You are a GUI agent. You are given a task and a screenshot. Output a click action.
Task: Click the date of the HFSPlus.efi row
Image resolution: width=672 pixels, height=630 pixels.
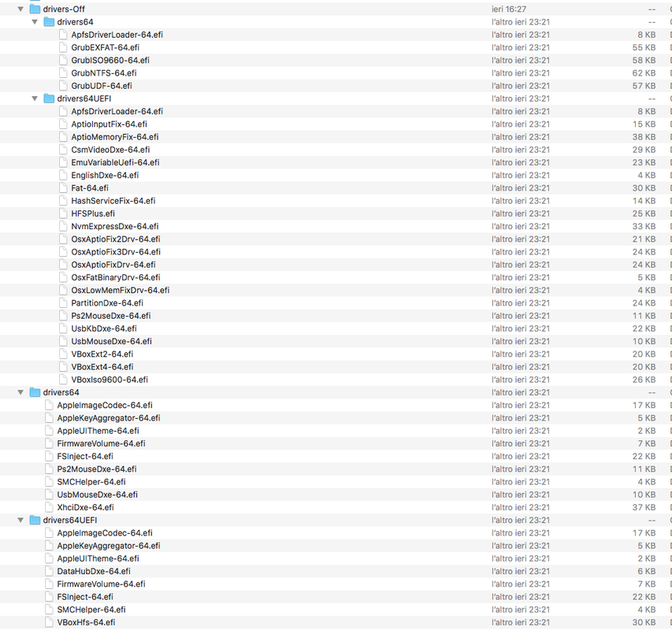[x=521, y=213]
